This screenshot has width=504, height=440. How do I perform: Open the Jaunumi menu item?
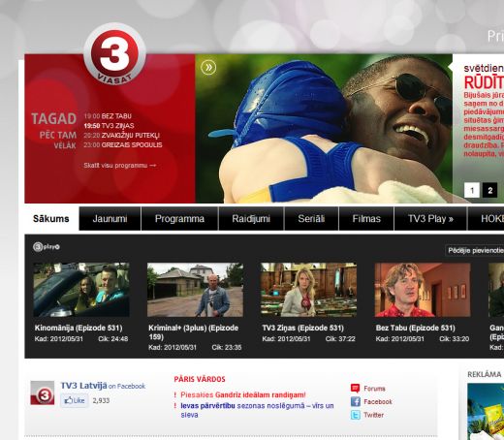pyautogui.click(x=110, y=219)
